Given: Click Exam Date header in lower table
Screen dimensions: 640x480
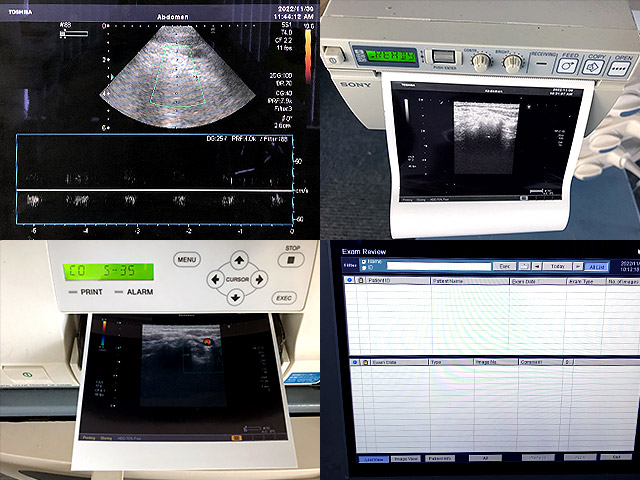Looking at the screenshot, I should coord(399,362).
